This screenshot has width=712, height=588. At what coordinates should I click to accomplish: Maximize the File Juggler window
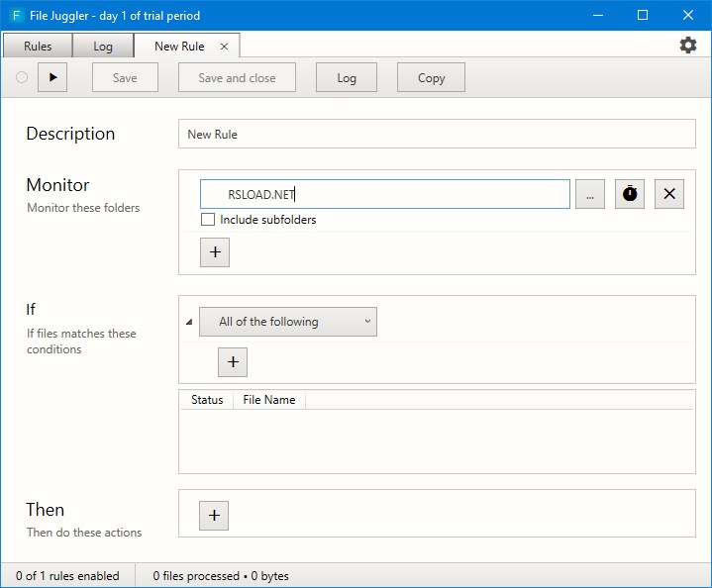(643, 15)
